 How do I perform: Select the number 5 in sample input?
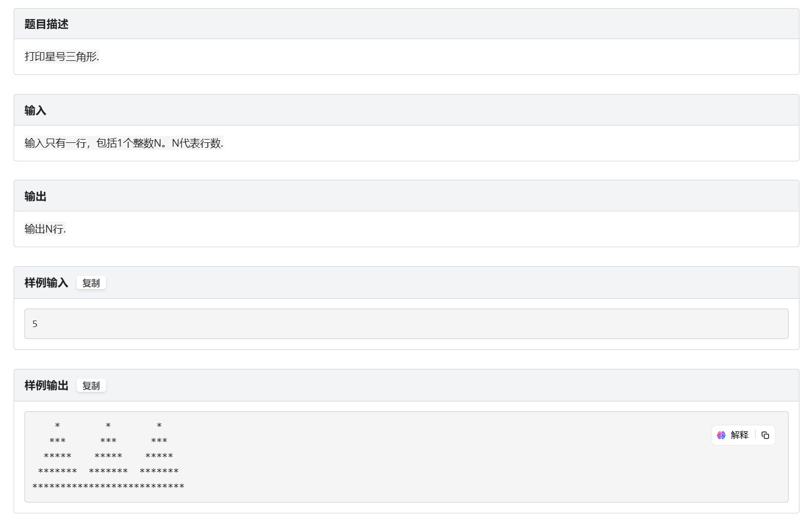(35, 324)
